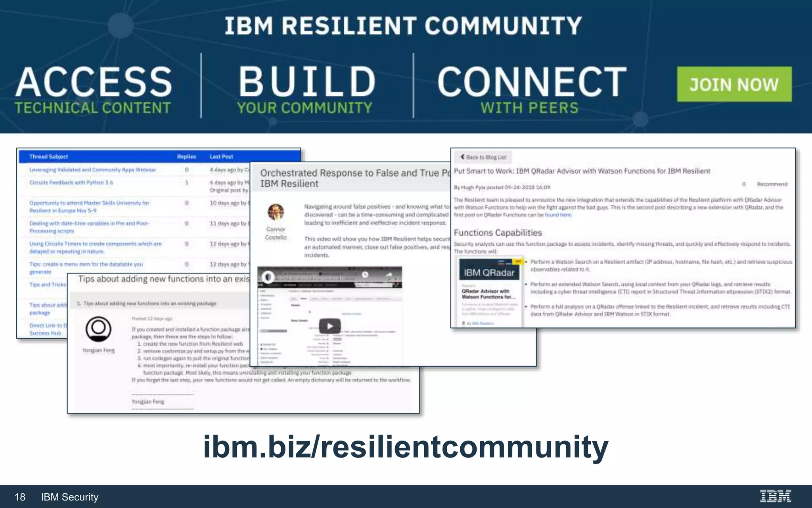The width and height of the screenshot is (812, 508).
Task: Click the 'found here' link in blog
Action: (x=558, y=215)
